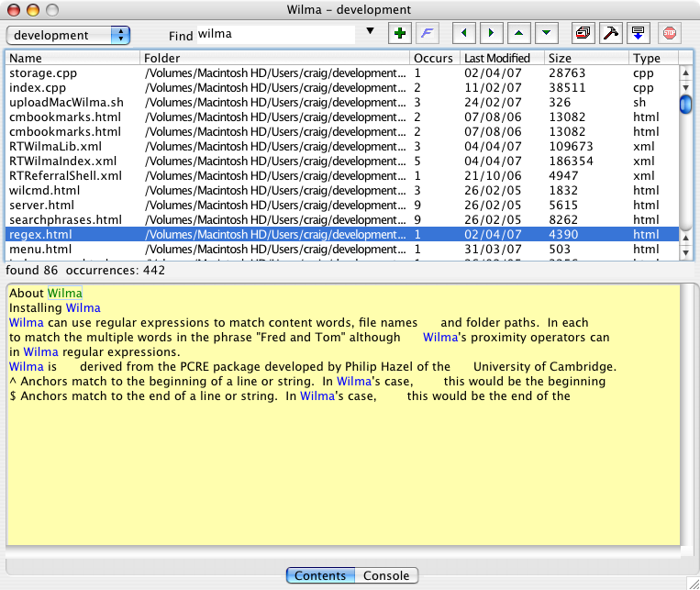This screenshot has height=590, width=700.
Task: Select the wilcmd.html row
Action: point(342,191)
